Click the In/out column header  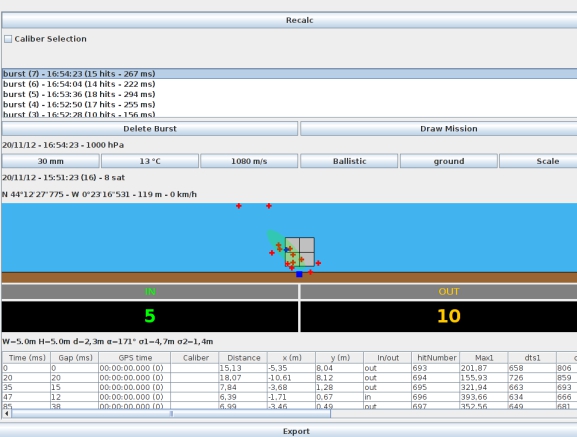pyautogui.click(x=388, y=358)
